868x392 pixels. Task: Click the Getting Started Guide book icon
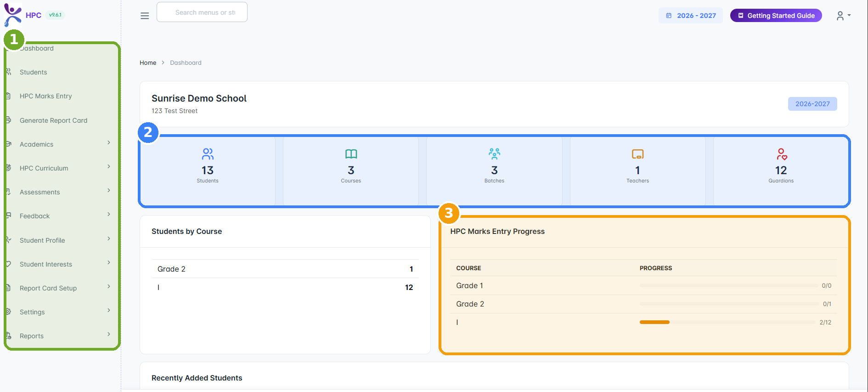741,16
